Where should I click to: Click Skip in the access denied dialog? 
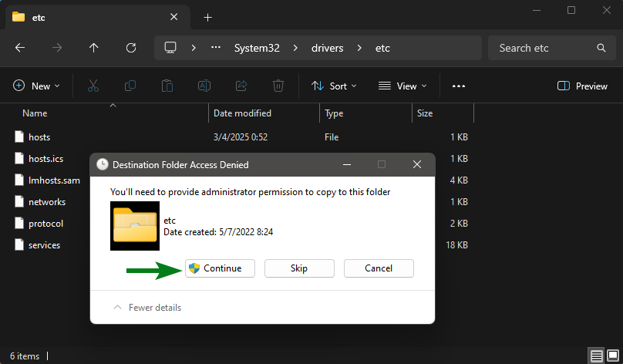299,268
